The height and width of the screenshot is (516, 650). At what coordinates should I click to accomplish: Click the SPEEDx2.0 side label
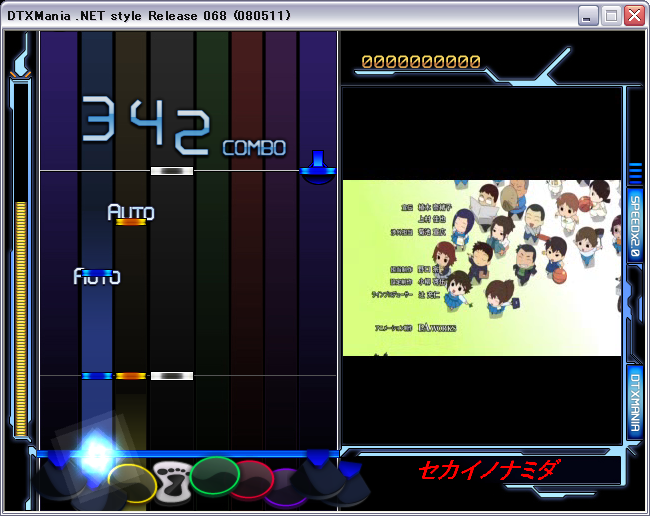(635, 226)
